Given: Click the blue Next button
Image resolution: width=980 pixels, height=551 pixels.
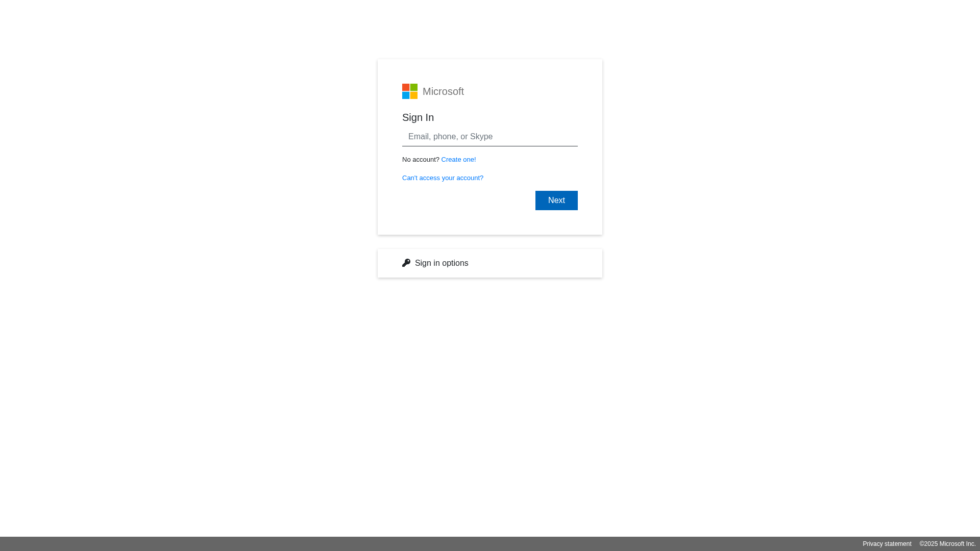Looking at the screenshot, I should tap(556, 201).
